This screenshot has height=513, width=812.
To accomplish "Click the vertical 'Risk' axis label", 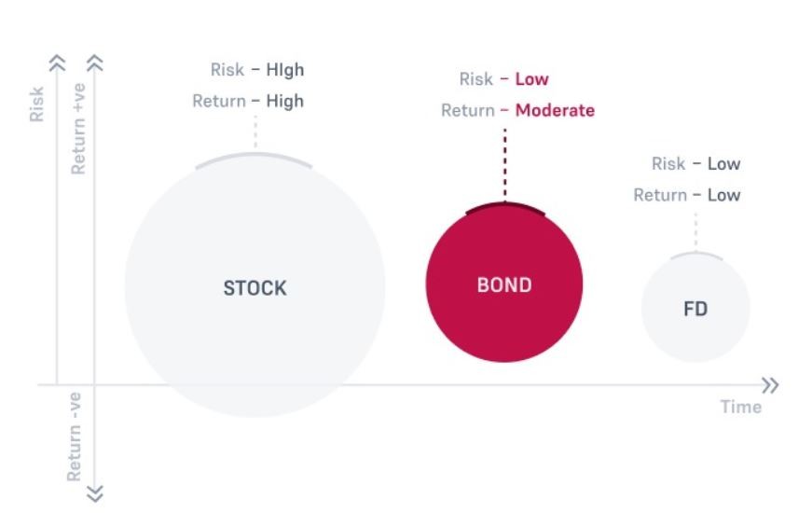I will point(36,104).
